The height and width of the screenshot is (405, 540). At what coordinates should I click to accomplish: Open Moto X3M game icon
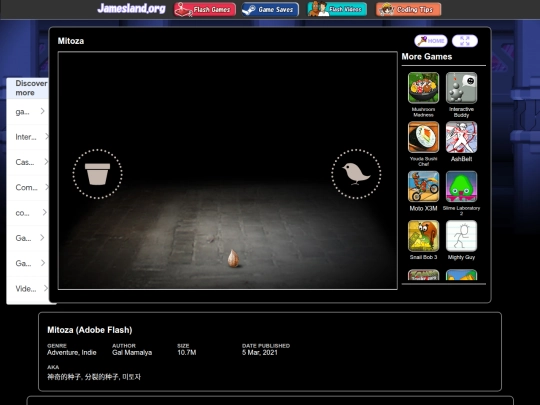click(423, 186)
